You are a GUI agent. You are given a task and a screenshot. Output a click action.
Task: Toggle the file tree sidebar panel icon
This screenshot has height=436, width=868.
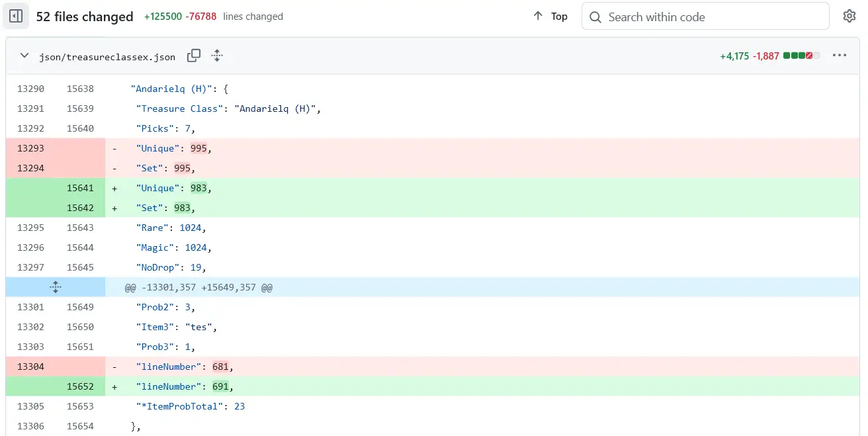tap(16, 17)
